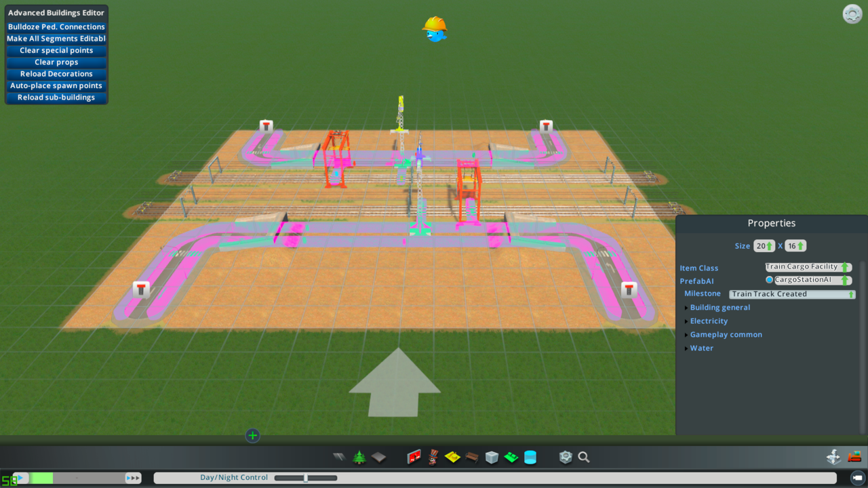868x488 pixels.
Task: Change the width size 20 selector
Action: 764,246
